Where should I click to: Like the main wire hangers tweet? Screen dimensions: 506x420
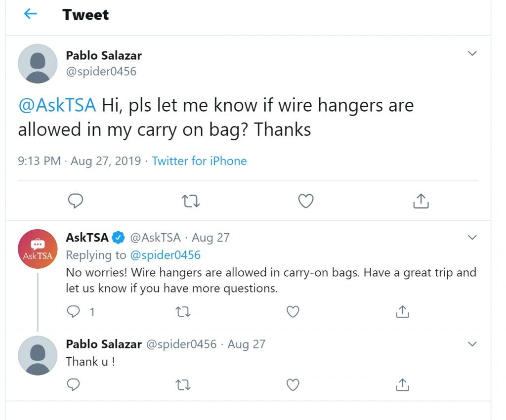pos(305,201)
